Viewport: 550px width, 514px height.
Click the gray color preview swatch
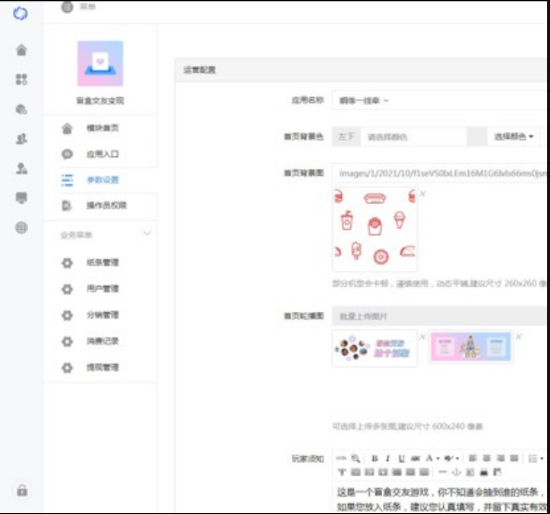point(477,137)
